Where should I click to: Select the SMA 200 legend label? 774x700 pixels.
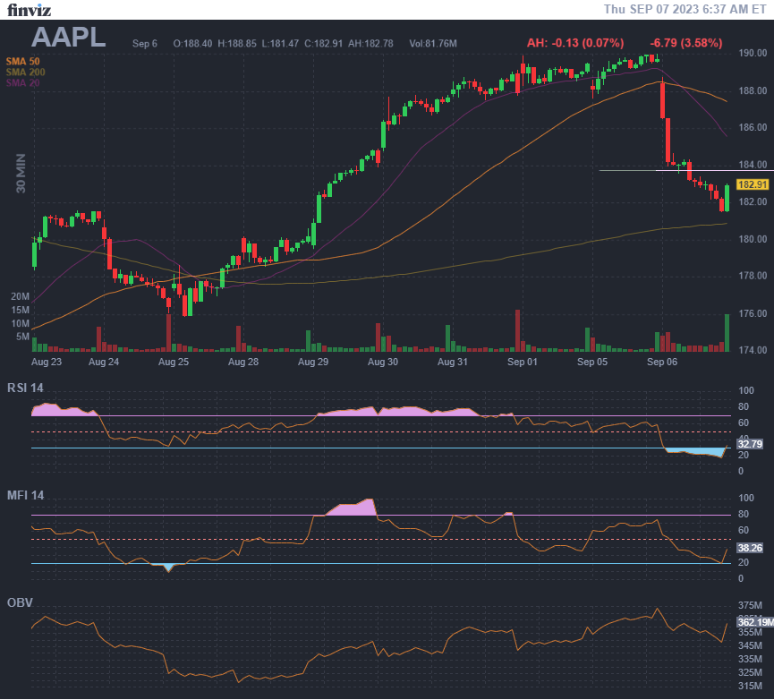tap(27, 72)
